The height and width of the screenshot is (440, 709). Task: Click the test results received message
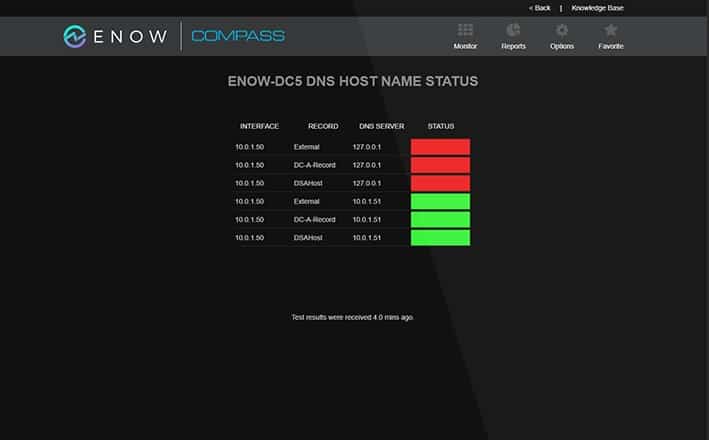(352, 317)
